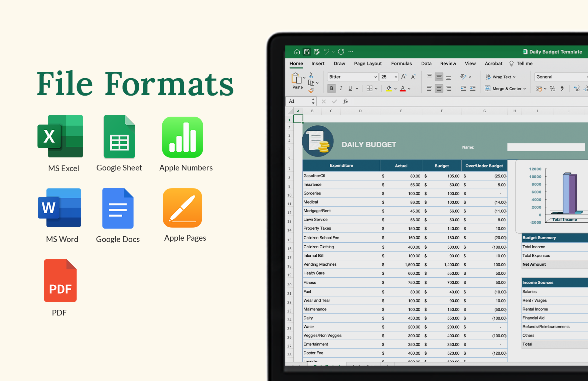Open the font size 25 dropdown
Viewport: 588px width, 381px height.
coord(396,77)
